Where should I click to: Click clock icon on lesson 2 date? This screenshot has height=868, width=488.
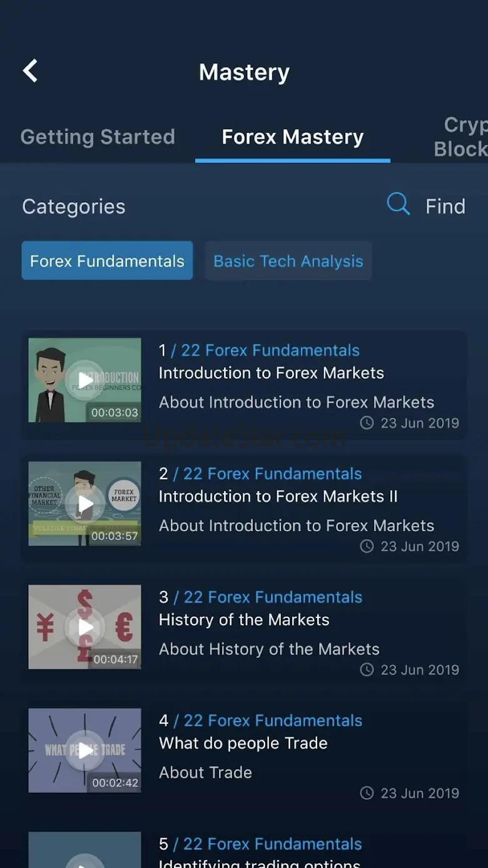[367, 547]
